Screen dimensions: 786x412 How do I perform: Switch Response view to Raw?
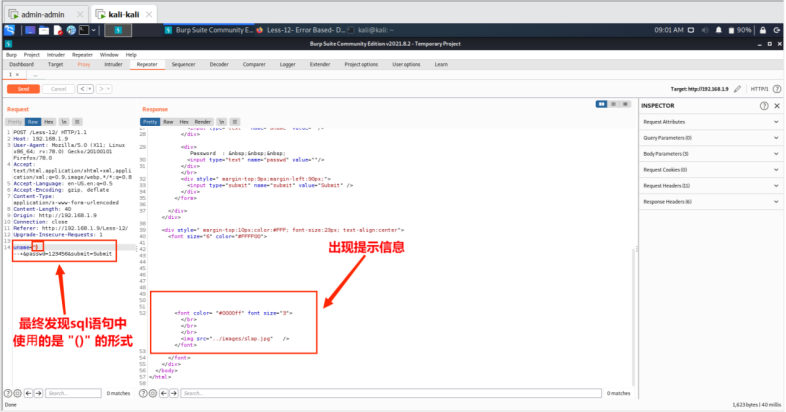pos(168,122)
